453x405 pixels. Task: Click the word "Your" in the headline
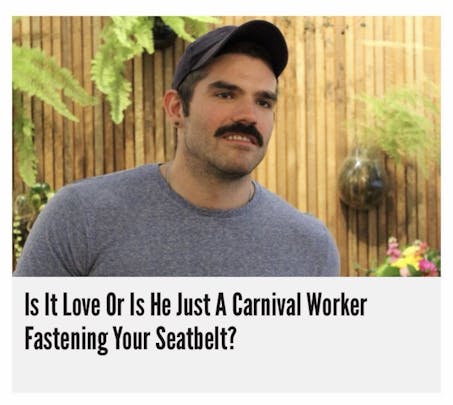pyautogui.click(x=131, y=338)
